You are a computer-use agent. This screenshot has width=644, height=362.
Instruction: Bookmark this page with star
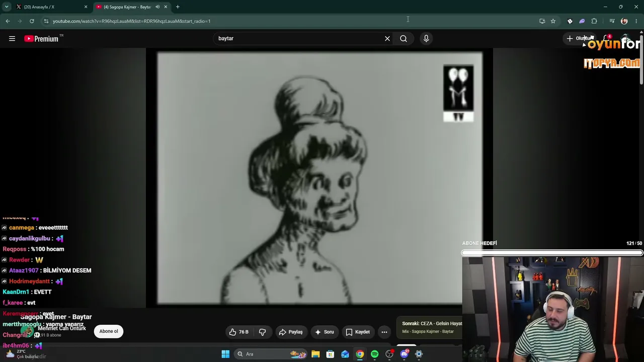point(553,21)
